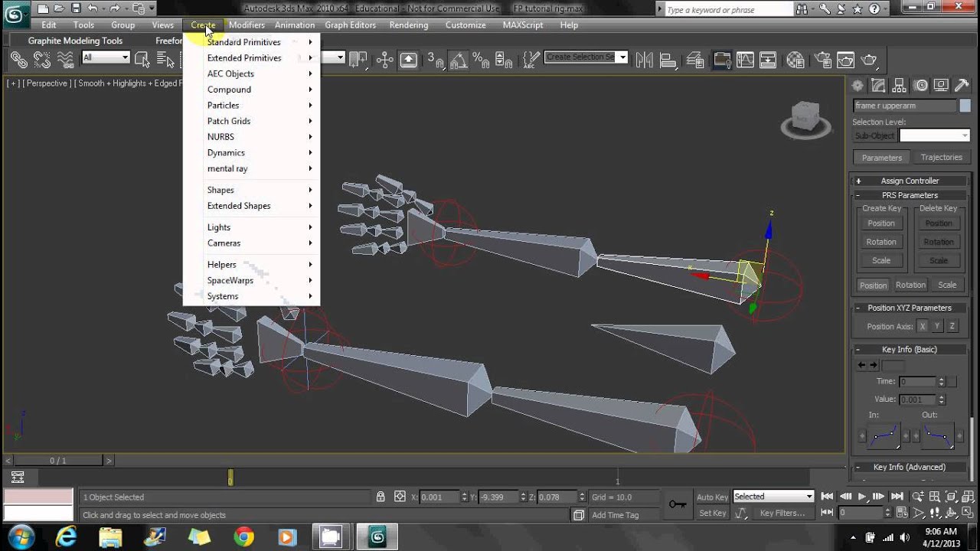This screenshot has height=551, width=980.
Task: Switch to Motion command panel tab
Action: point(920,86)
